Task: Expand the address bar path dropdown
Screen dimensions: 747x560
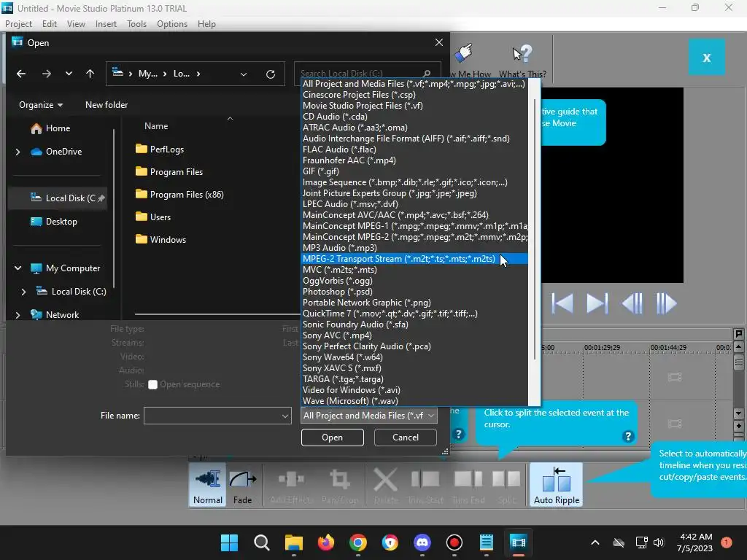Action: click(x=244, y=74)
